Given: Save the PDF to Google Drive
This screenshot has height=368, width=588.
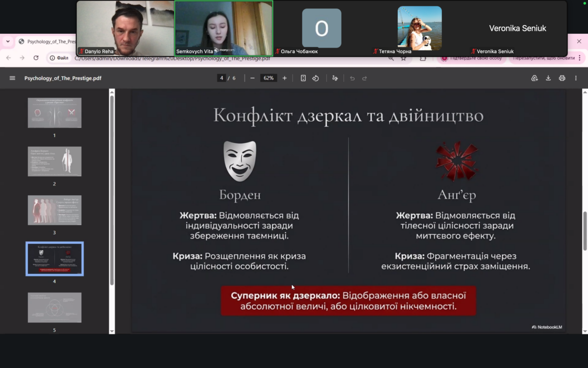Looking at the screenshot, I should coord(535,78).
